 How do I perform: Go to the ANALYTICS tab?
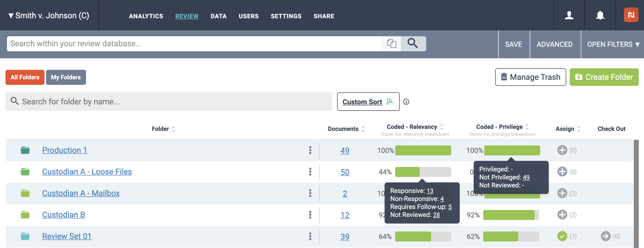[x=146, y=16]
